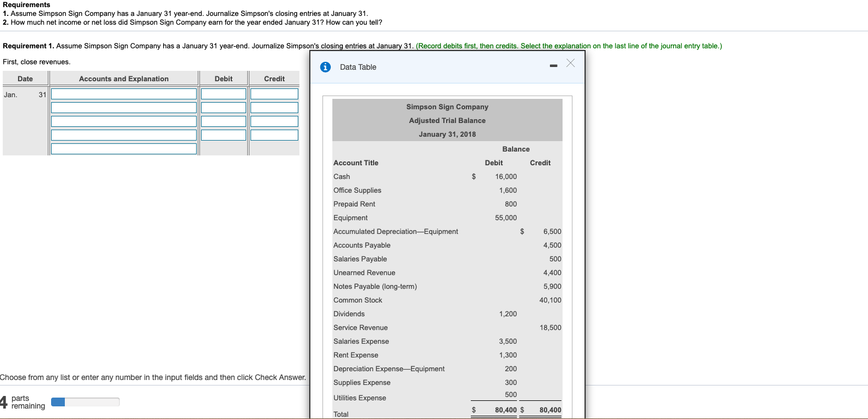
Task: Focus the first-row Debit input field
Action: click(x=224, y=94)
